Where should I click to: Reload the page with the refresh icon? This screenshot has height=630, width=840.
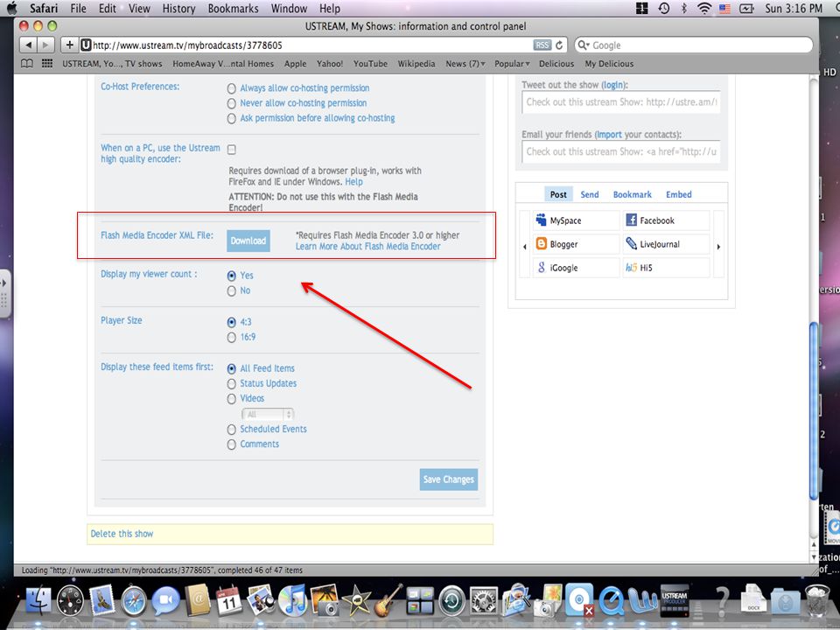point(559,45)
